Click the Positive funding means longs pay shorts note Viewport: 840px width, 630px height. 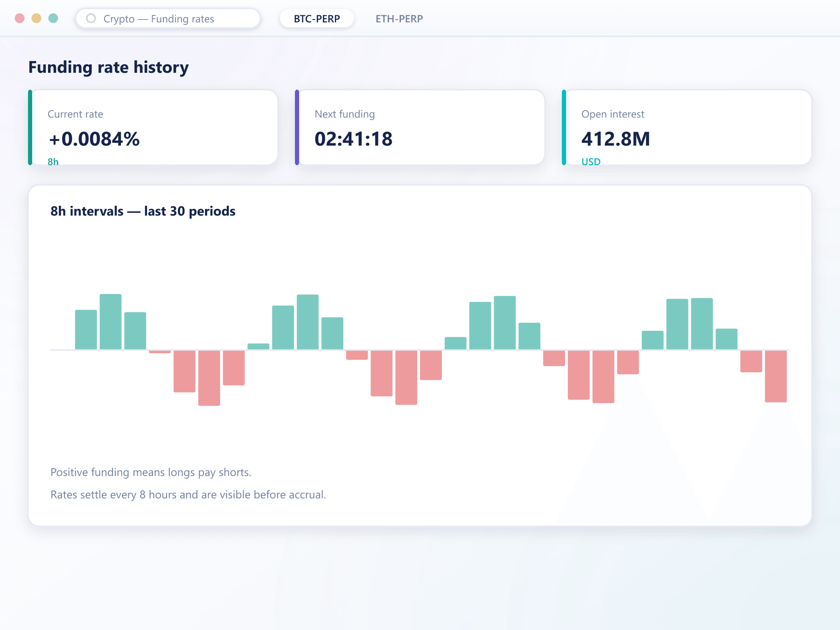[x=151, y=472]
